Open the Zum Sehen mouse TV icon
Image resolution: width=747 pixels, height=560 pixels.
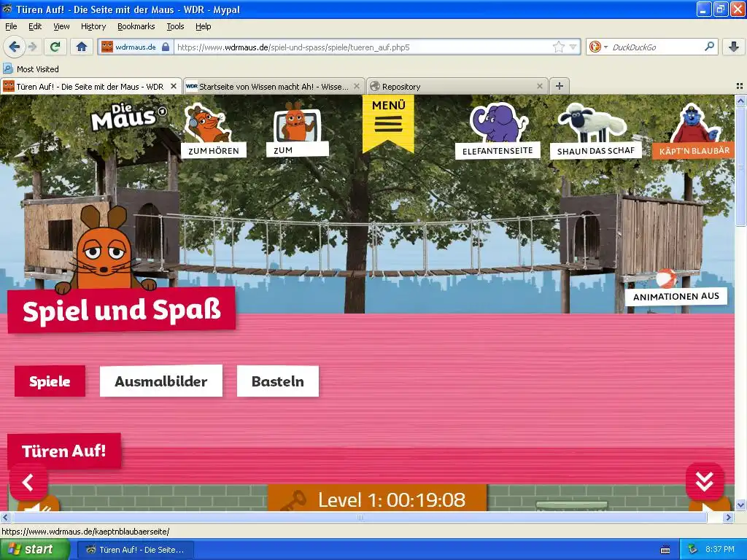coord(297,129)
